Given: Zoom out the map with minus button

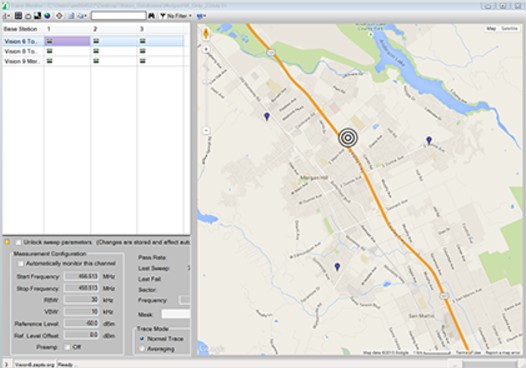Looking at the screenshot, I should point(206,130).
